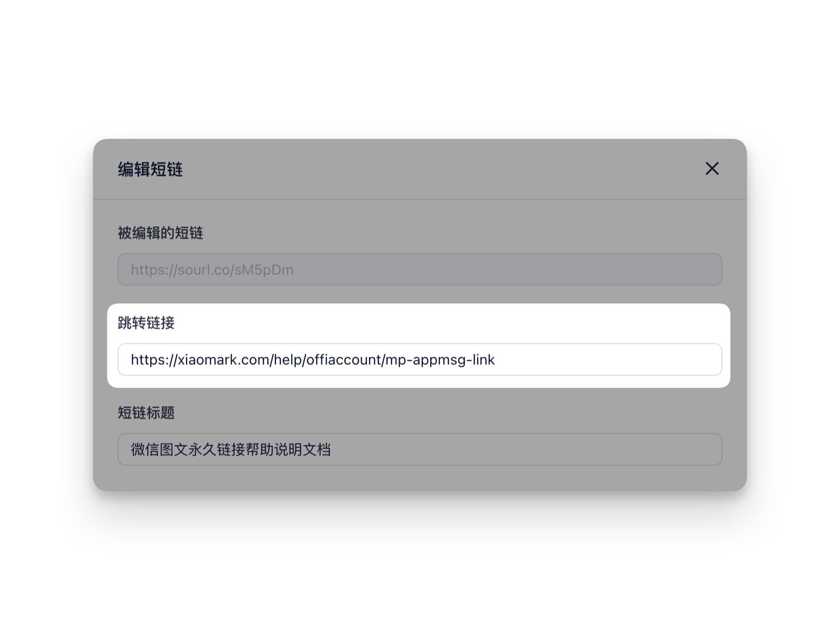Image resolution: width=840 pixels, height=630 pixels.
Task: Place cursor on "mp-appmsg-link" in the redirect URL
Action: 440,360
